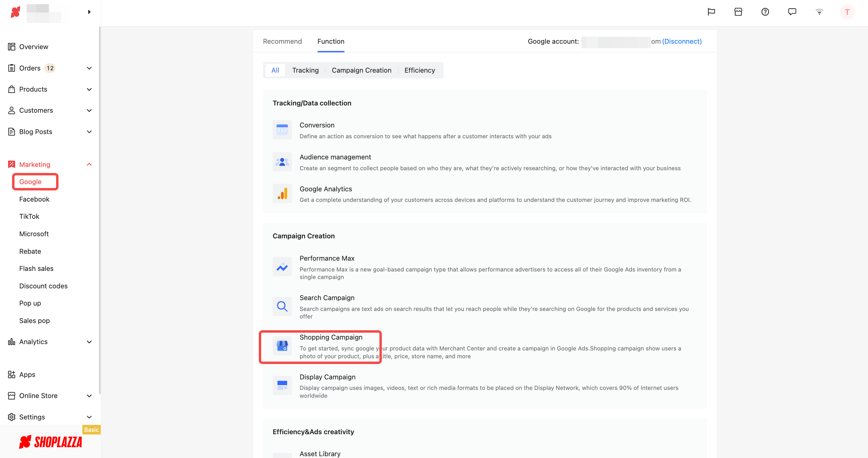This screenshot has width=868, height=458.
Task: Click the SHOPLAZZA brand logo at sidebar bottom
Action: [51, 442]
